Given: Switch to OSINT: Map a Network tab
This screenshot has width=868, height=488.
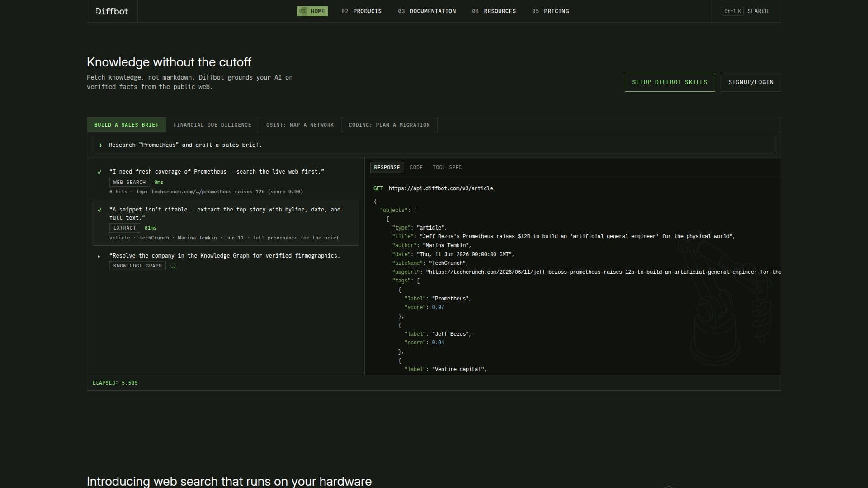Looking at the screenshot, I should point(300,125).
